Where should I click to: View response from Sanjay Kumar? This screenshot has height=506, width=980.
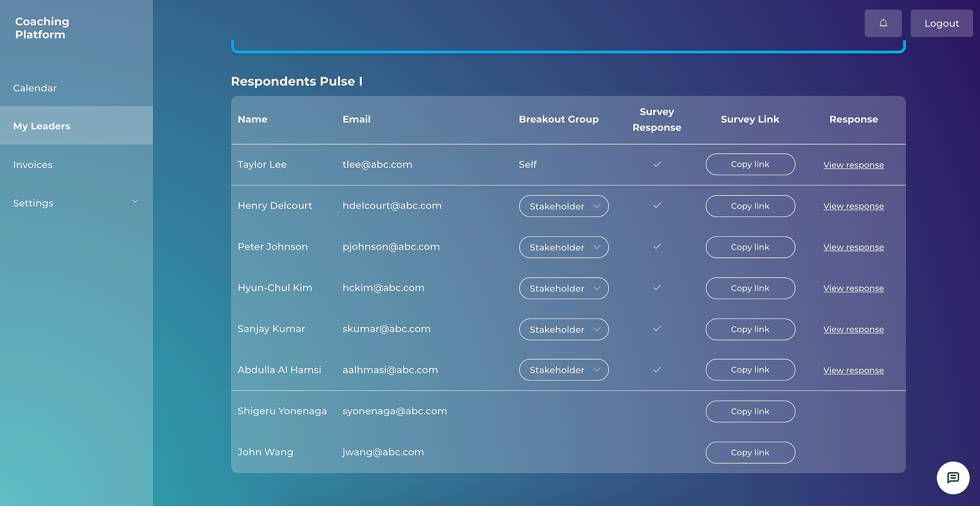point(853,329)
